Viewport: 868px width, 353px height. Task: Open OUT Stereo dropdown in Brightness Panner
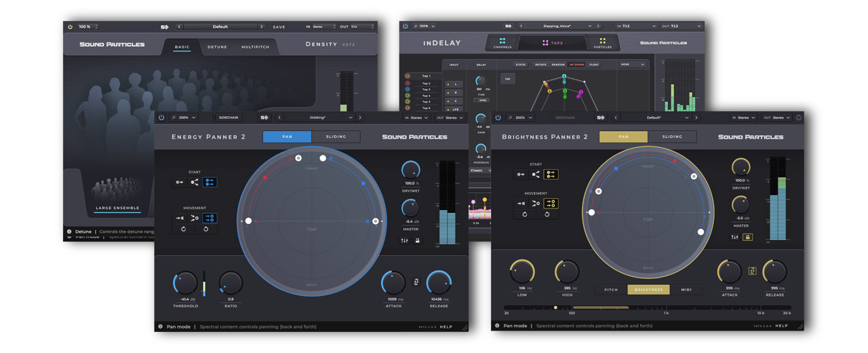776,117
